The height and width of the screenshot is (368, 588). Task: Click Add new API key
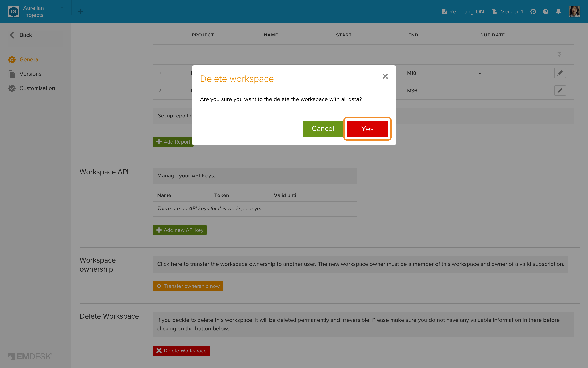180,230
